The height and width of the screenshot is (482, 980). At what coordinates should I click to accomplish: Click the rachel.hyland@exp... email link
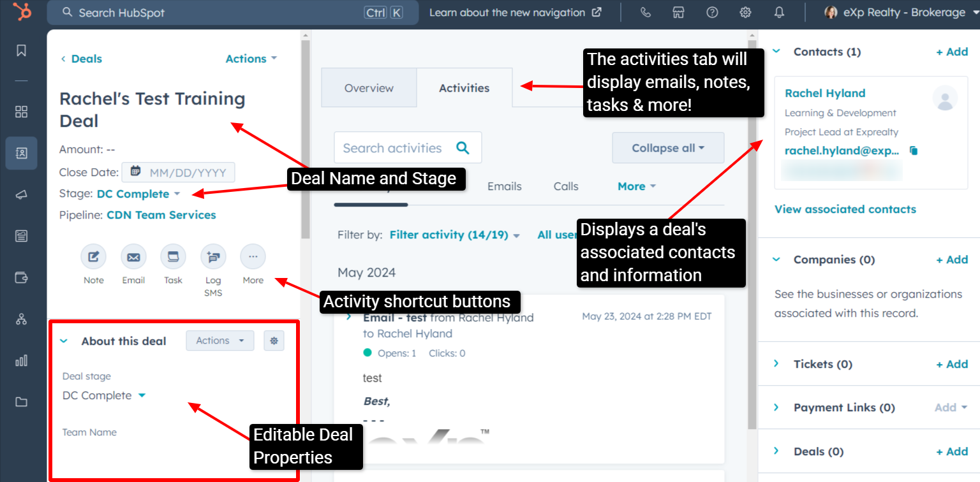(842, 151)
